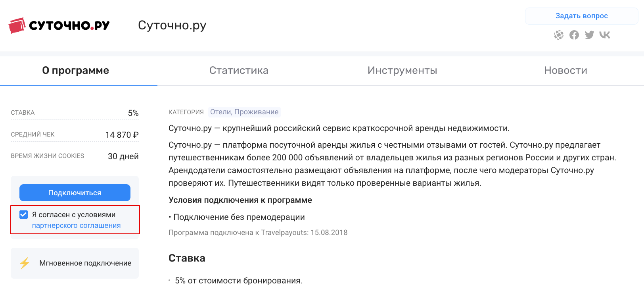The image size is (644, 285).
Task: Click the 'Подключение без премодерации' bullet text
Action: tap(239, 217)
